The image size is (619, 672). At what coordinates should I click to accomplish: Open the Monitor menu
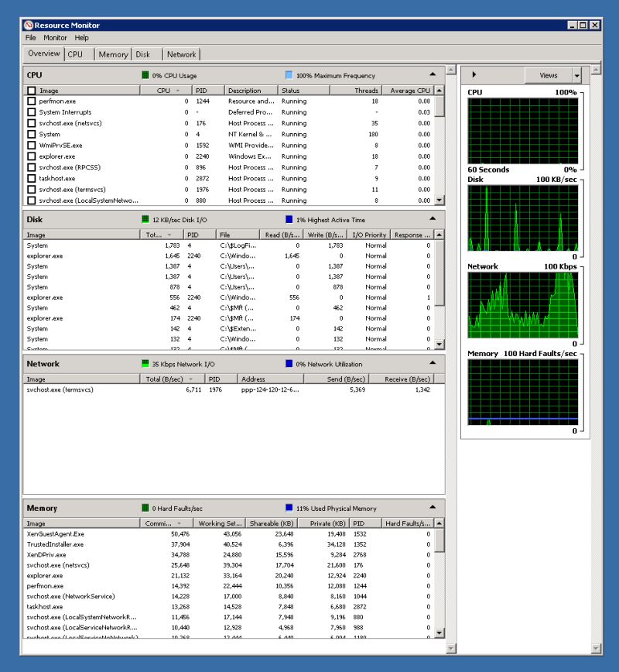[x=55, y=37]
